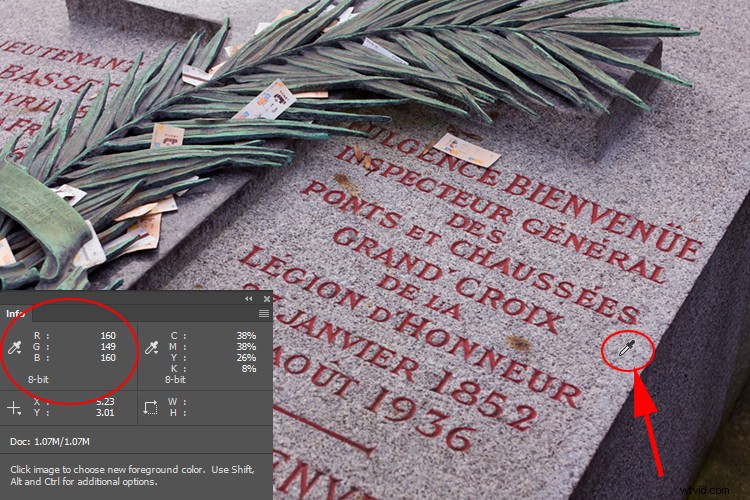Viewport: 750px width, 500px height.
Task: Select the X coordinate value 5.23
Action: [x=105, y=401]
